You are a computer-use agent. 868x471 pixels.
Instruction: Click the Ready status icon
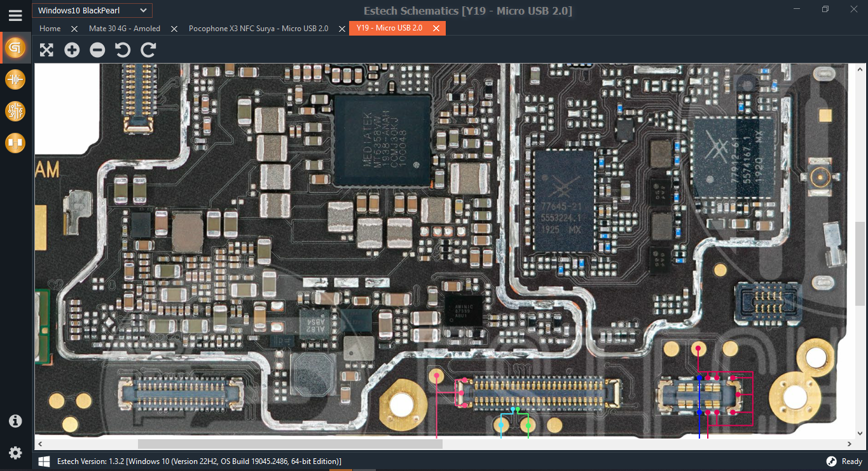click(831, 461)
